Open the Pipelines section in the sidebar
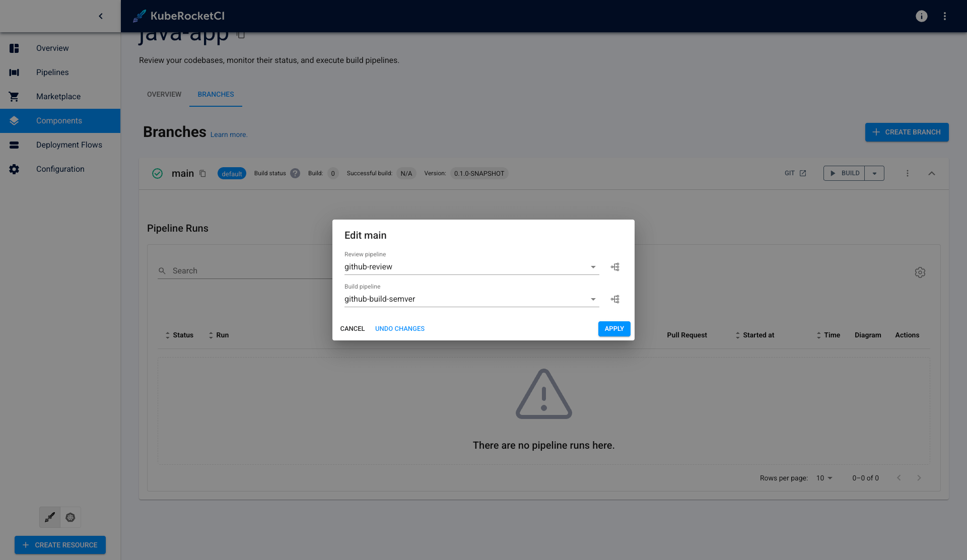 [52, 72]
